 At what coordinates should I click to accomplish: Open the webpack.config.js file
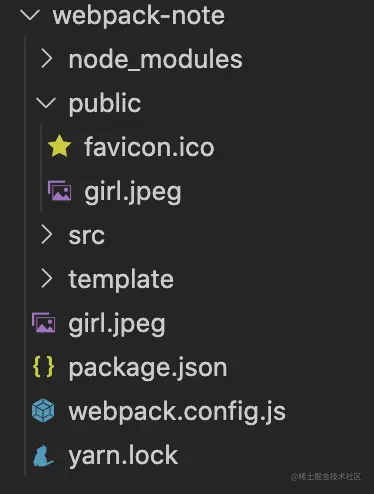[x=177, y=412]
